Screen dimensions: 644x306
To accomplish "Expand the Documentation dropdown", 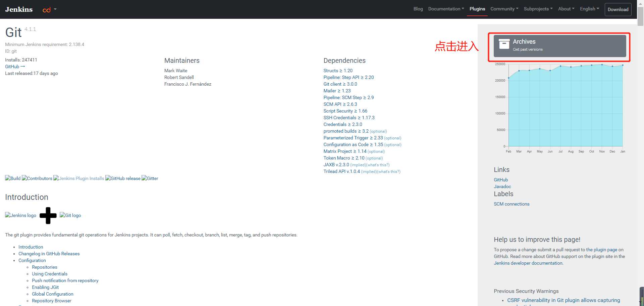I will (446, 9).
